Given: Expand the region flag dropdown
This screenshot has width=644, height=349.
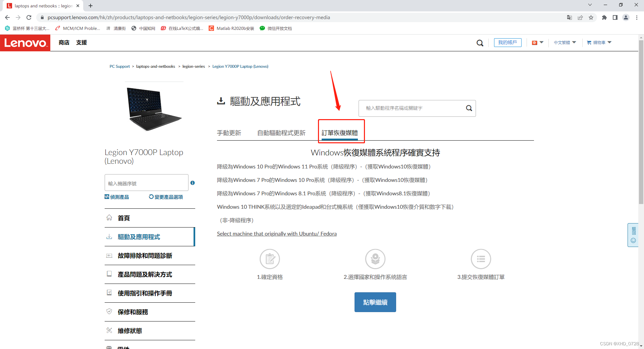Looking at the screenshot, I should [537, 43].
